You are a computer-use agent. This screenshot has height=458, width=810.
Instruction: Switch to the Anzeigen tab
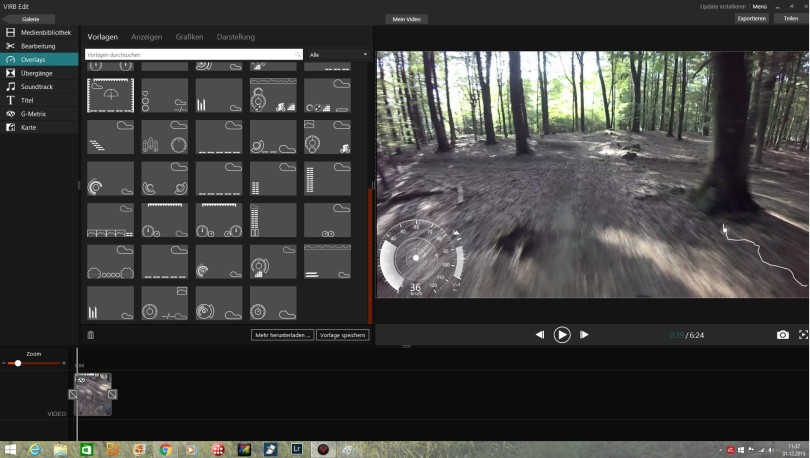pyautogui.click(x=146, y=37)
